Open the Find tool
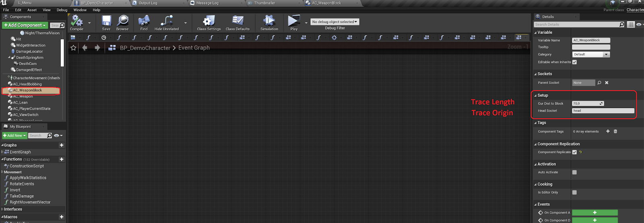 (x=144, y=23)
